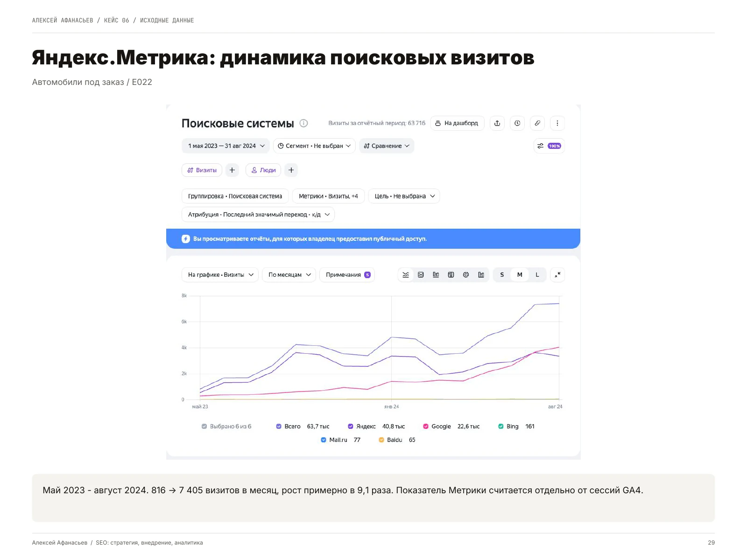Expand the Сравнение dropdown

pyautogui.click(x=387, y=146)
